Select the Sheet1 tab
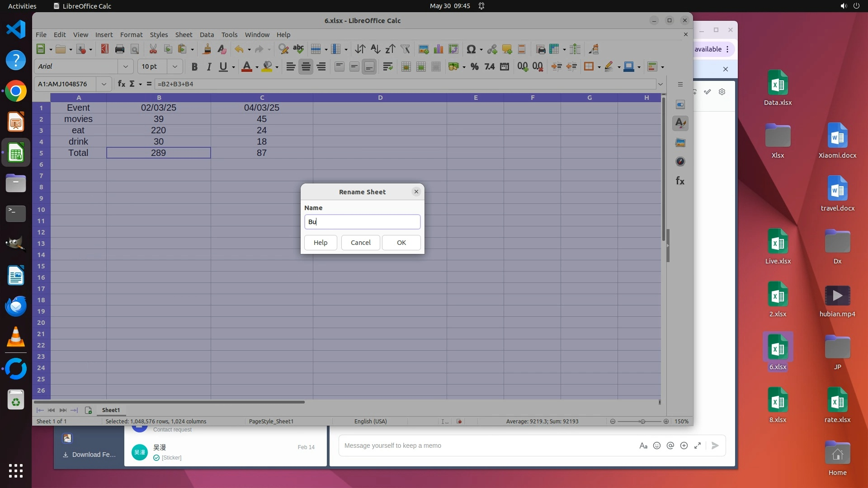This screenshot has width=868, height=488. (111, 410)
